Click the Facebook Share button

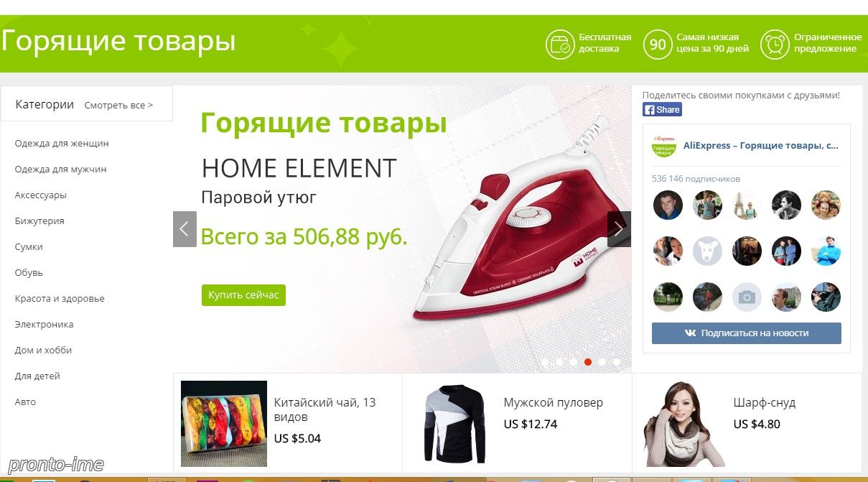coord(662,110)
